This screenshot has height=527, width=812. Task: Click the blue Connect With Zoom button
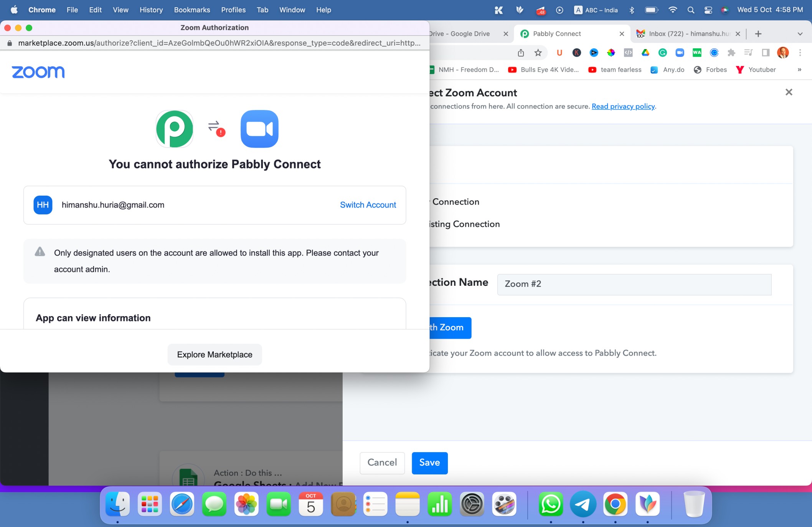point(450,328)
